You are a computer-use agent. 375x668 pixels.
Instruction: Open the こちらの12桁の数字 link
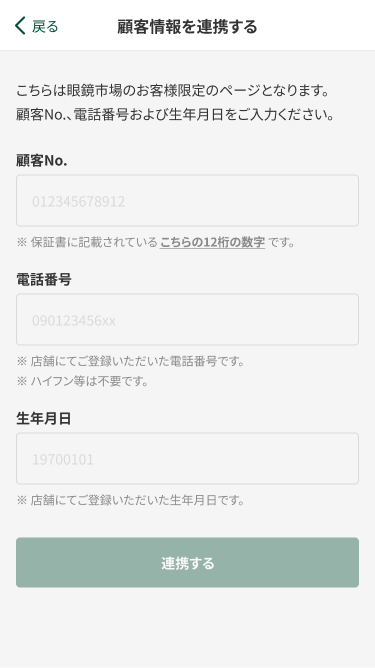[212, 242]
